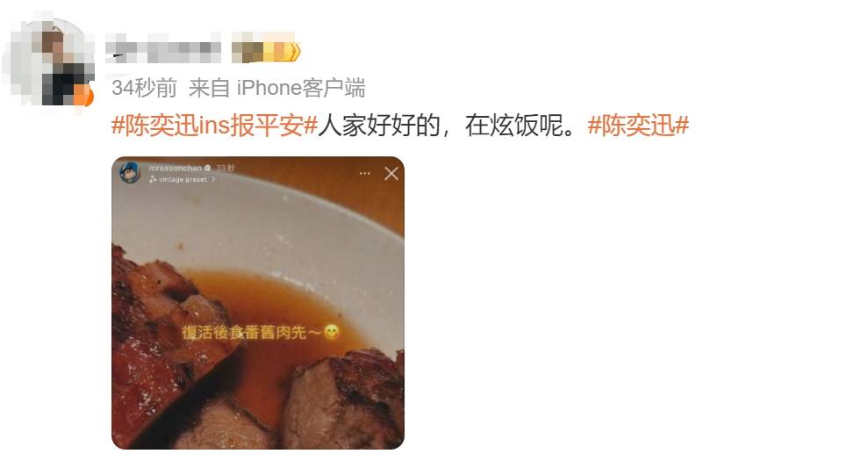The height and width of the screenshot is (461, 868).
Task: Open the mreasonchan story profile picture
Action: [x=131, y=173]
